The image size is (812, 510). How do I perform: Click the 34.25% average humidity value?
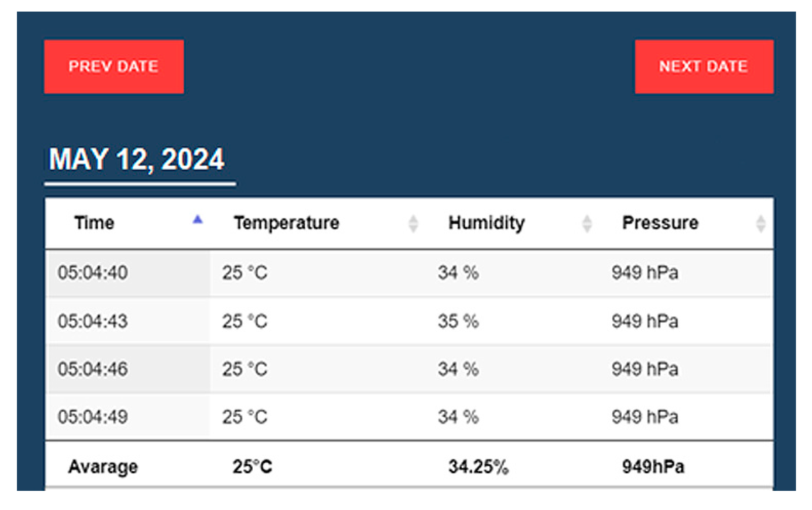[x=478, y=467]
